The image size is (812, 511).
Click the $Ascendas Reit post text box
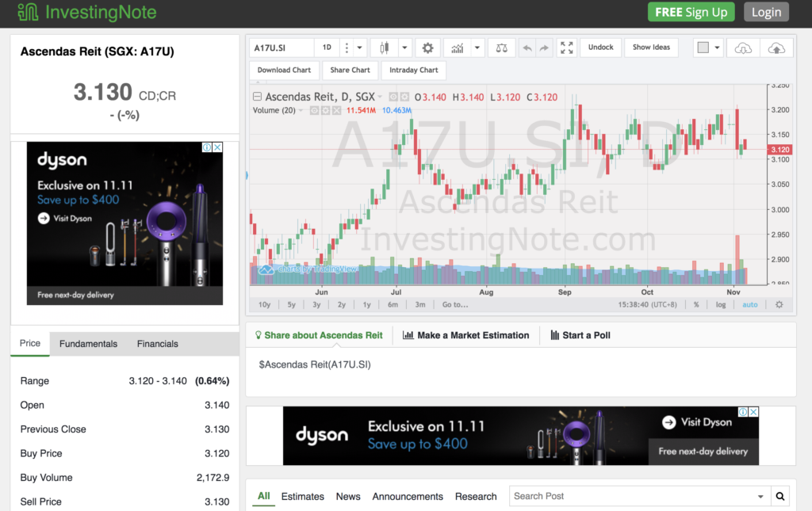521,372
